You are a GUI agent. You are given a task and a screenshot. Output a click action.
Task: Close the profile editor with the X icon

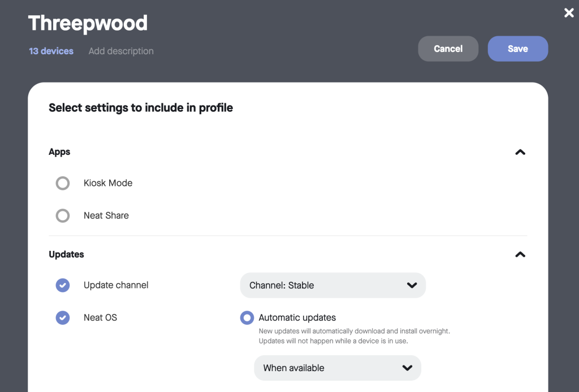(569, 13)
